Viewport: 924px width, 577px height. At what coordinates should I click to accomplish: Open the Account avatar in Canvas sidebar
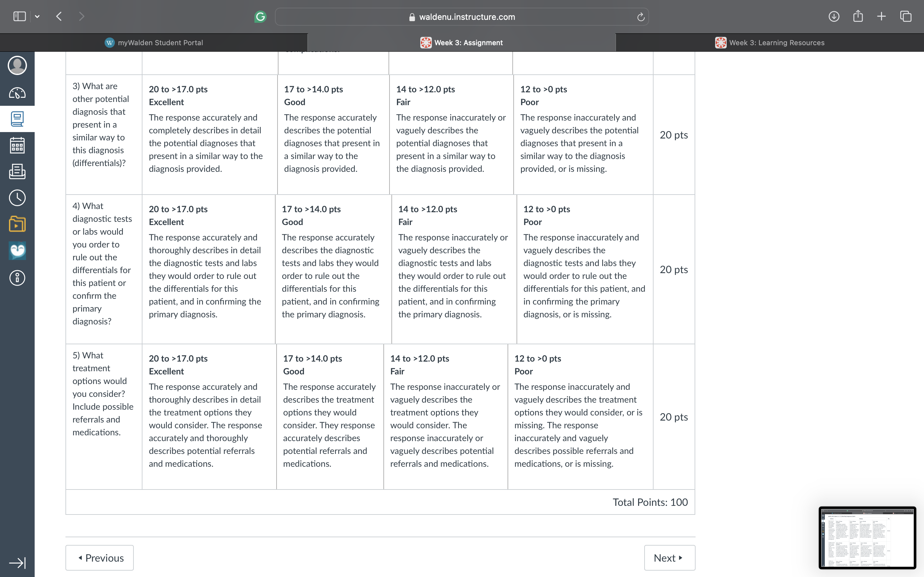17,65
